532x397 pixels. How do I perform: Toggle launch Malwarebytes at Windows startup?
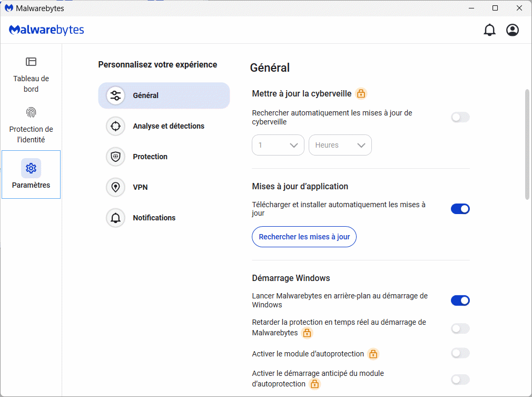pyautogui.click(x=460, y=301)
